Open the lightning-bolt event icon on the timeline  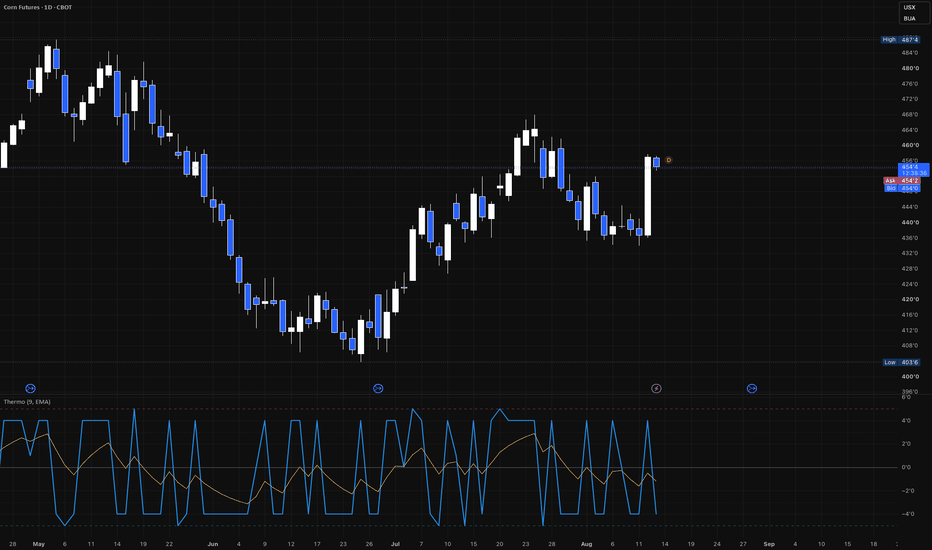pyautogui.click(x=656, y=388)
